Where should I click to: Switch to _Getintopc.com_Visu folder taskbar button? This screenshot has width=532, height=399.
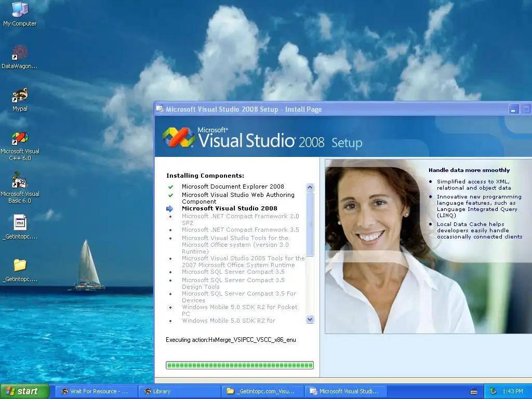262,391
